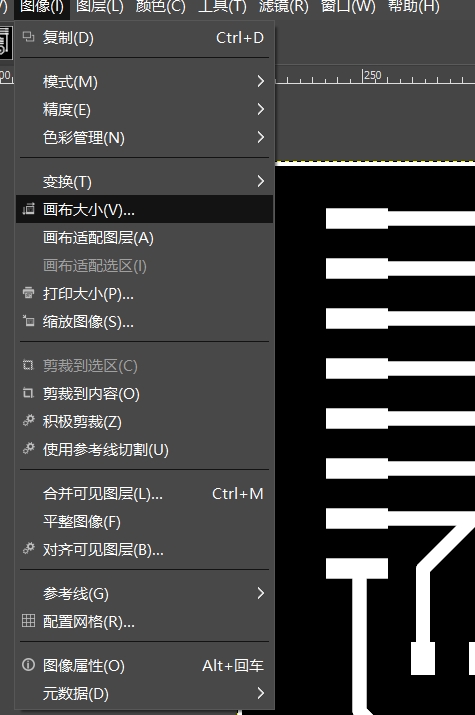Expand the 变换(T) submenu
This screenshot has width=475, height=715.
144,181
